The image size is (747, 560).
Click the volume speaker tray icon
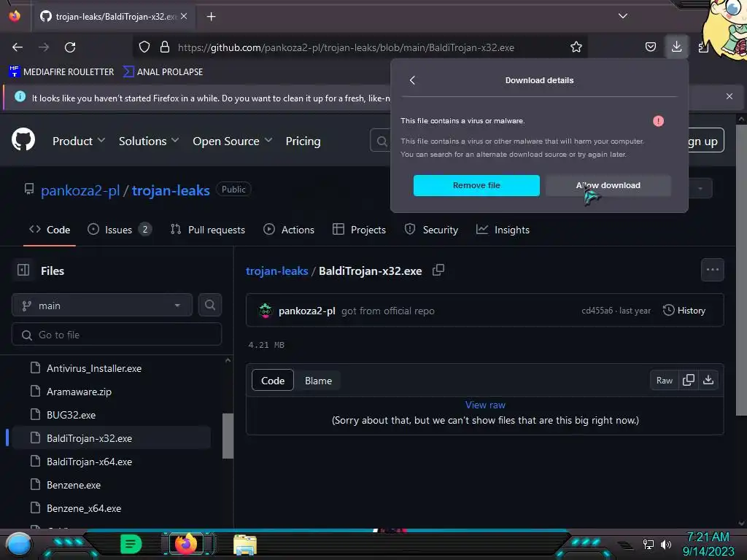click(665, 544)
